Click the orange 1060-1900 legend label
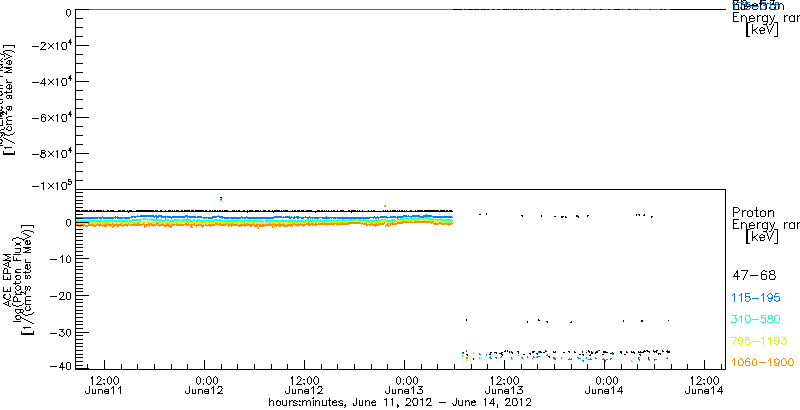The image size is (800, 410). [x=763, y=363]
